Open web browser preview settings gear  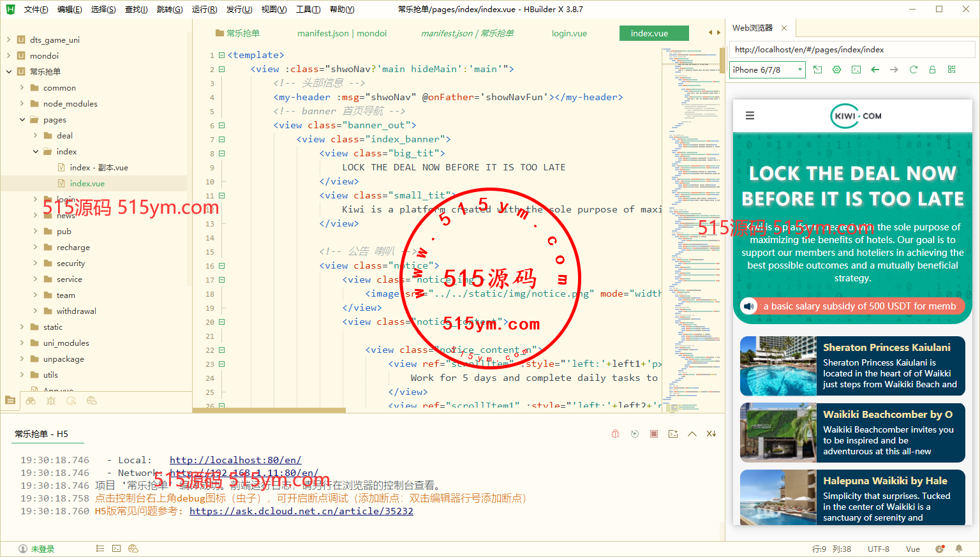click(836, 70)
